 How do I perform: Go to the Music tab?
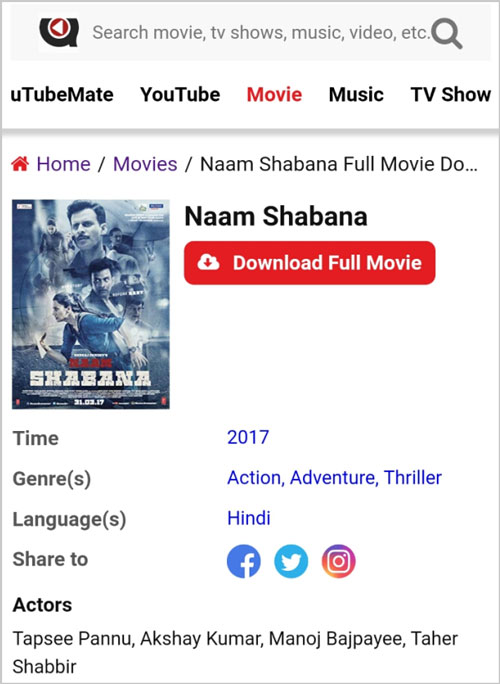356,95
